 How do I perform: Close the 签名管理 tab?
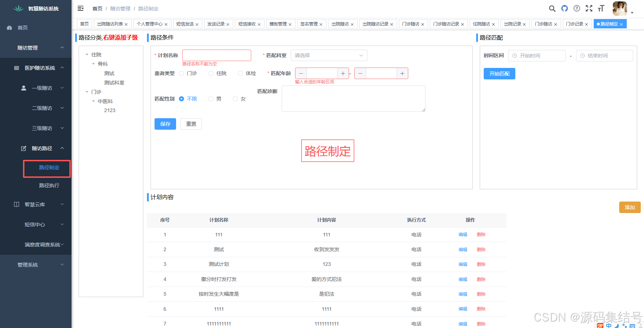click(321, 24)
